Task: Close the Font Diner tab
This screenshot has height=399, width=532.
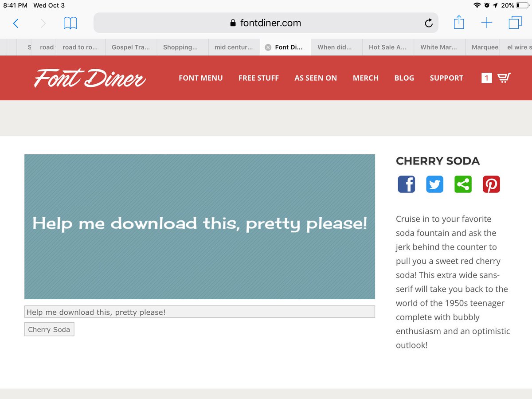Action: (x=268, y=47)
